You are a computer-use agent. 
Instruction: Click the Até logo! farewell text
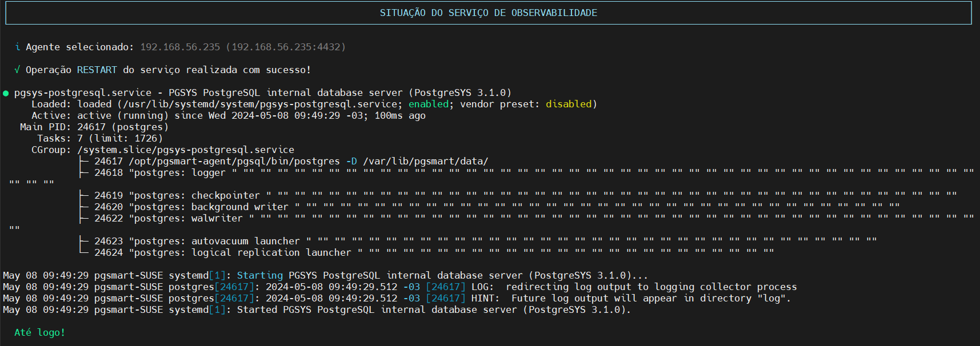(x=40, y=332)
